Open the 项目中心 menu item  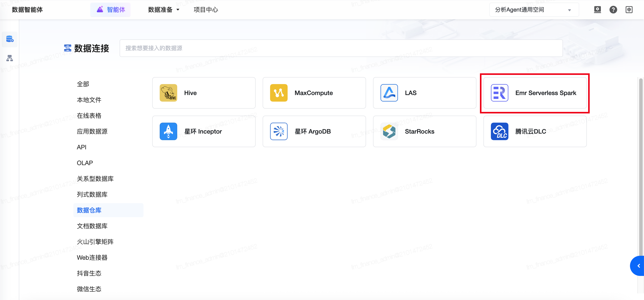(x=206, y=10)
